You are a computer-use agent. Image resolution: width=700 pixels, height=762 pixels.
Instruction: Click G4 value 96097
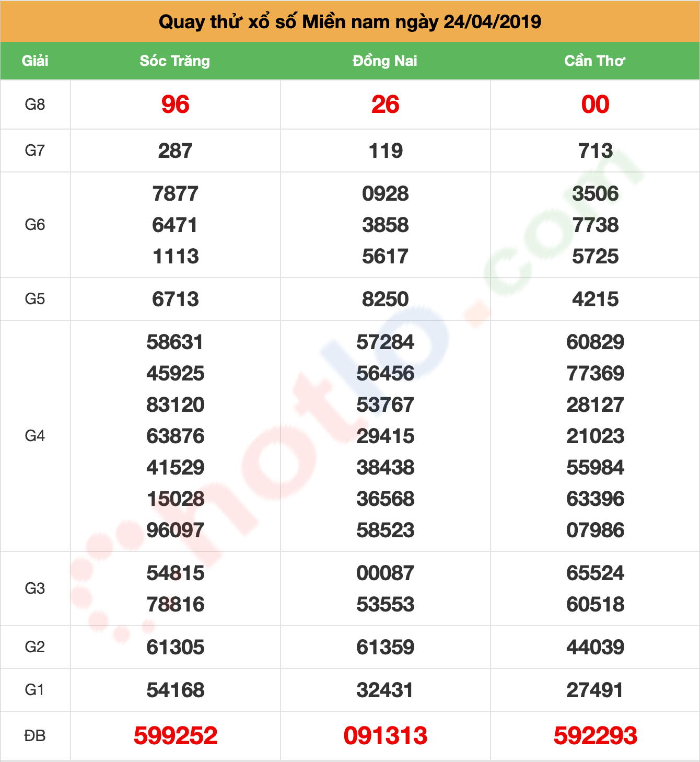[176, 530]
